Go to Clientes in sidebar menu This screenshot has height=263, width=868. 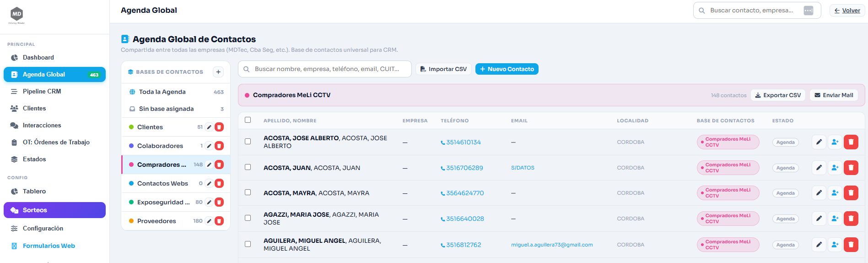click(54, 108)
